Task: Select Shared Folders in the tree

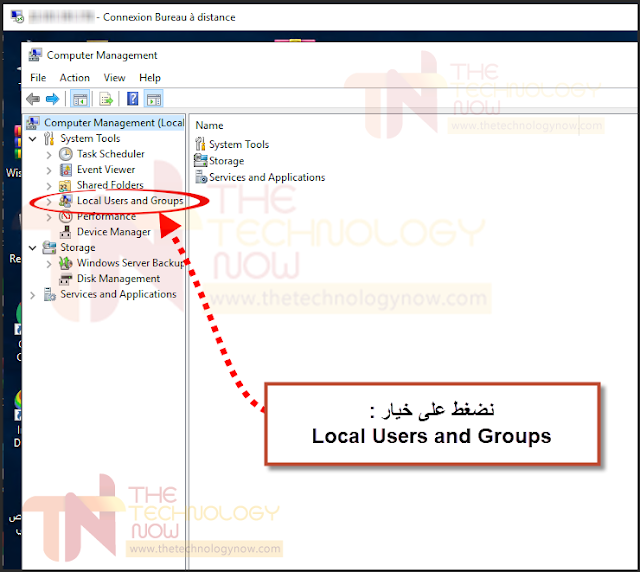Action: (110, 185)
